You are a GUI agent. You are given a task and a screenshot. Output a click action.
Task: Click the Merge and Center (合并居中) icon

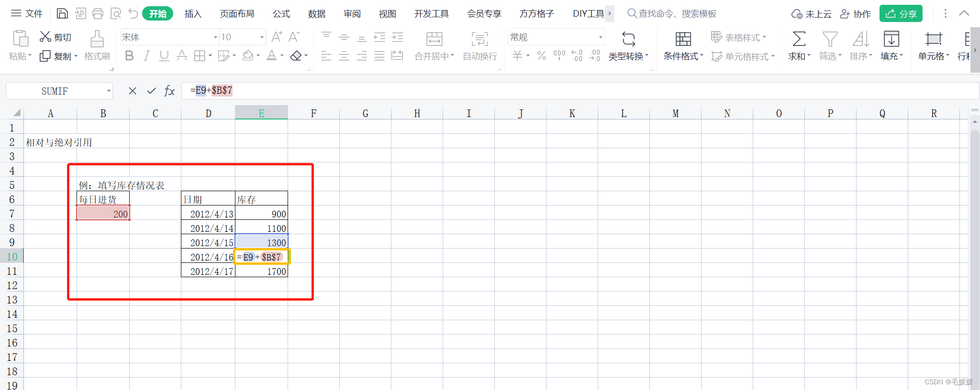[434, 39]
